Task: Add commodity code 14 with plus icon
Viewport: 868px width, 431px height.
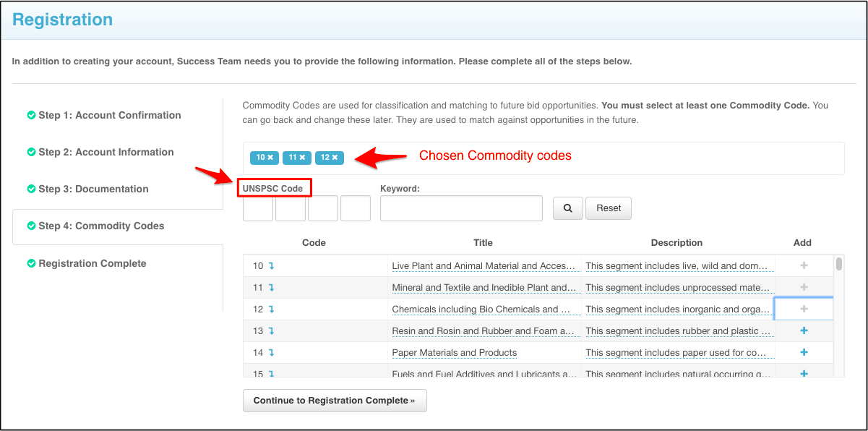Action: [804, 352]
